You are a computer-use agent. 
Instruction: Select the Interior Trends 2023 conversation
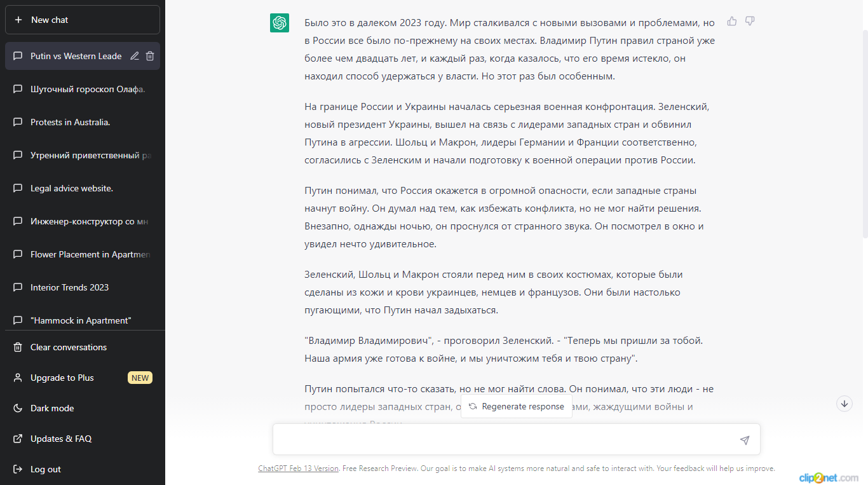tap(69, 287)
